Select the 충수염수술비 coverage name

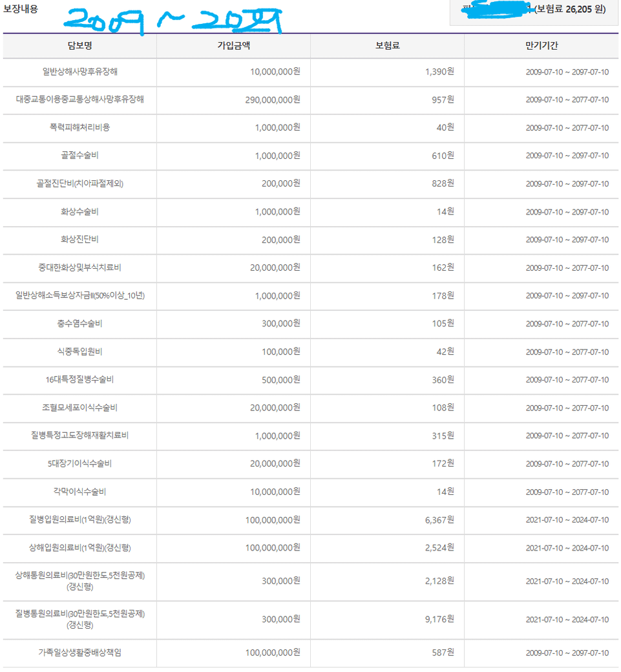79,324
